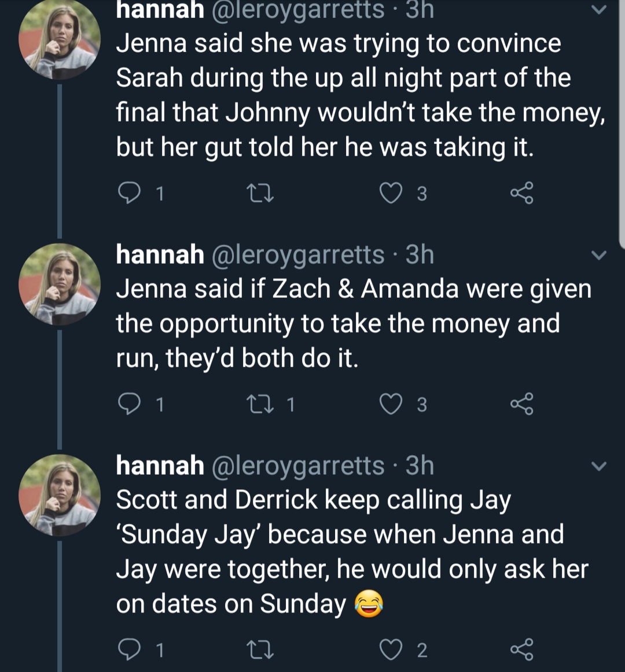Image resolution: width=625 pixels, height=672 pixels.
Task: Retweet the Zach & Amanda tweet
Action: pyautogui.click(x=262, y=404)
